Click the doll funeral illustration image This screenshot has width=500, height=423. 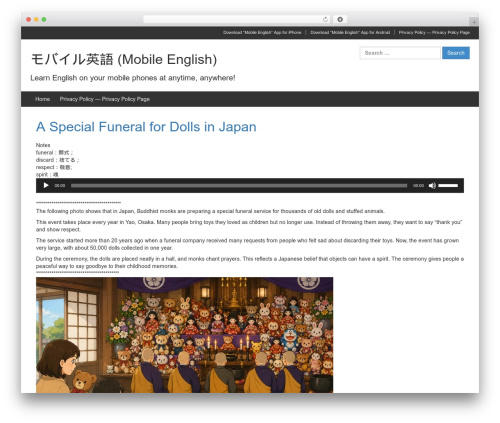[184, 335]
